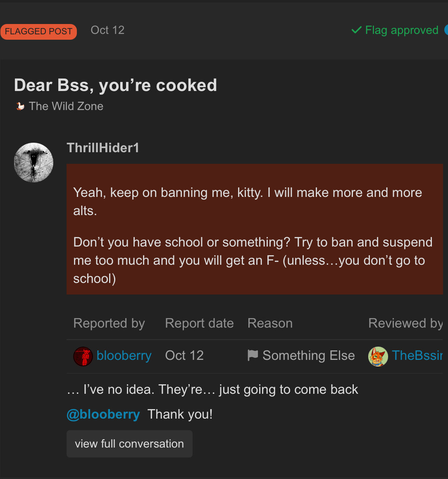448x479 pixels.
Task: Click the Something Else reason text
Action: [x=309, y=356]
